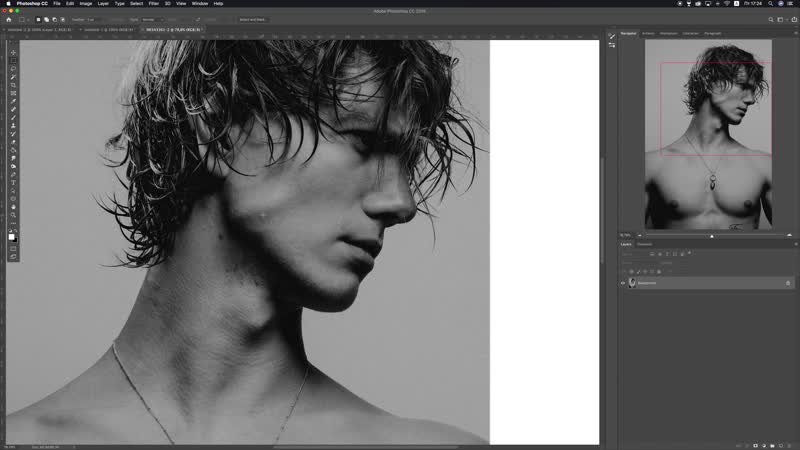
Task: Toggle Quick Mask mode in toolbar
Action: pos(13,247)
